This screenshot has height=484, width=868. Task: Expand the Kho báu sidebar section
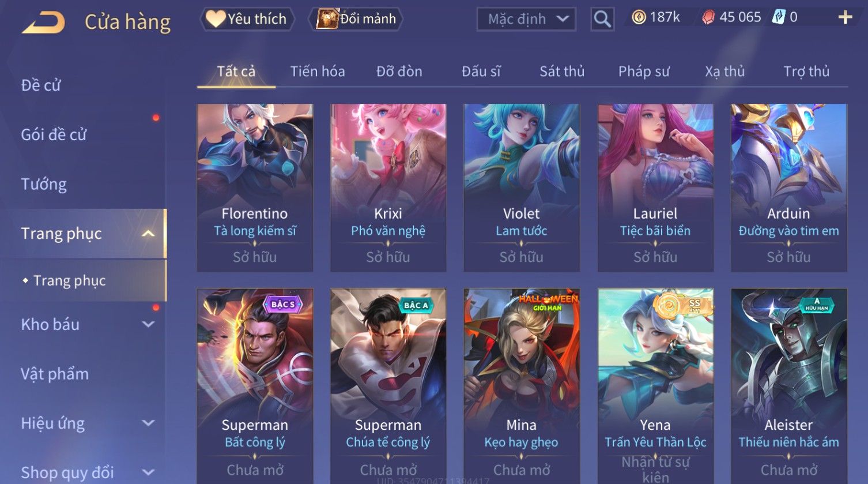click(148, 324)
